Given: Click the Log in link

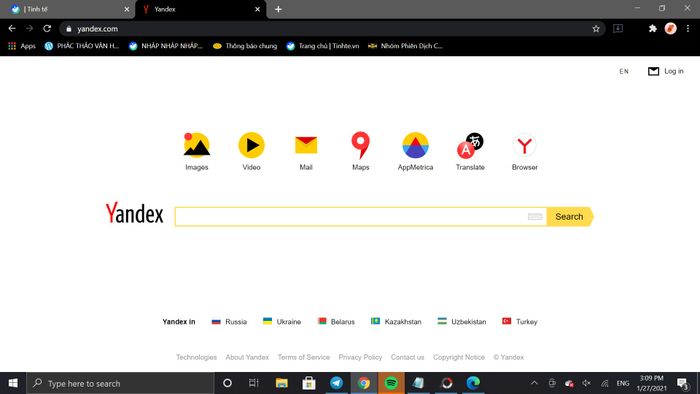Looking at the screenshot, I should point(674,71).
